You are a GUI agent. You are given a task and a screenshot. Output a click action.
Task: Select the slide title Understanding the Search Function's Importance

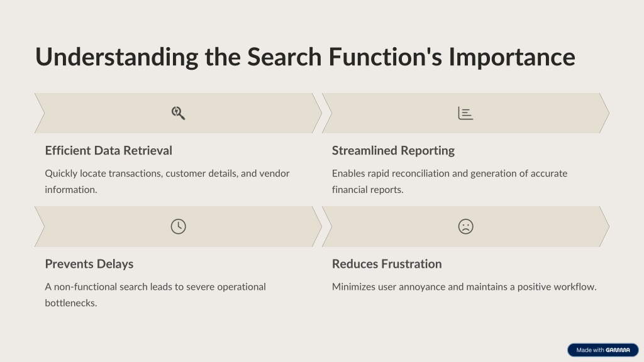click(305, 57)
